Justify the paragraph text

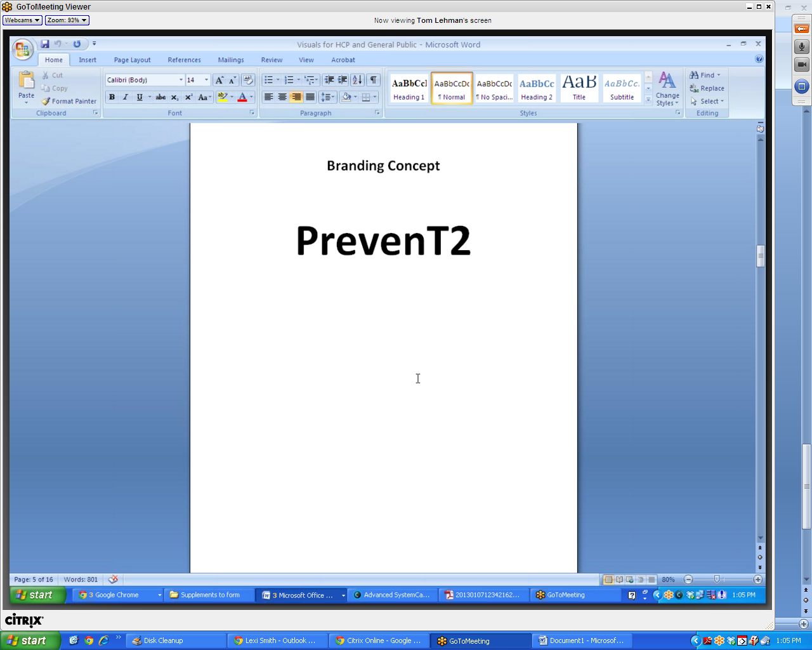tap(310, 97)
